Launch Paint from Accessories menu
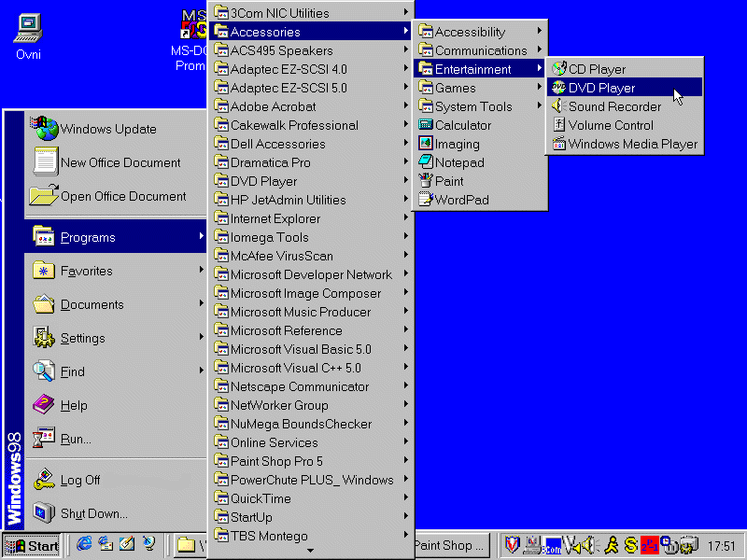747x560 pixels. click(449, 181)
